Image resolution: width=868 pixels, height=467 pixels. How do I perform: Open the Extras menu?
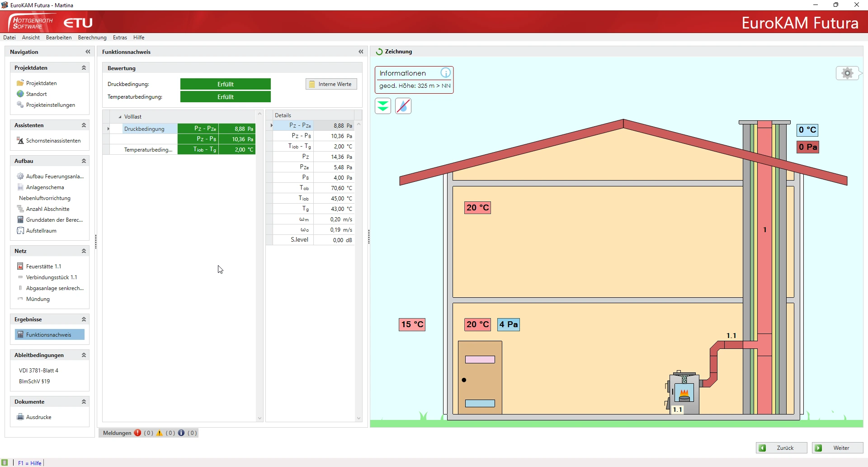(120, 38)
